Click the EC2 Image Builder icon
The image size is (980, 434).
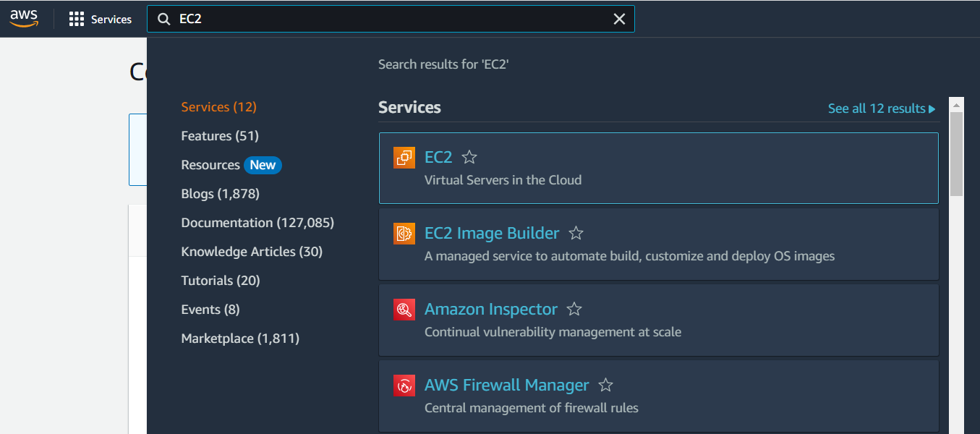coord(404,234)
